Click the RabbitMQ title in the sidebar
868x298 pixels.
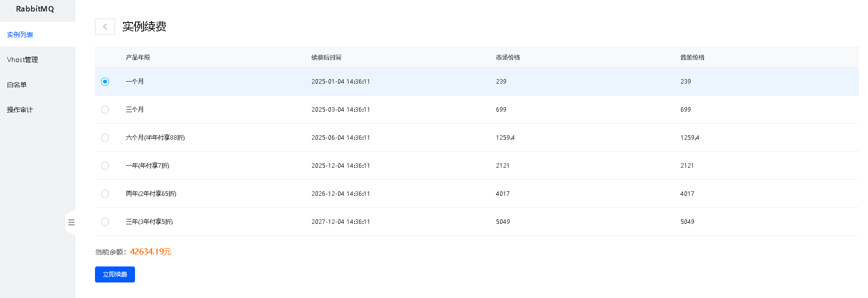[35, 9]
